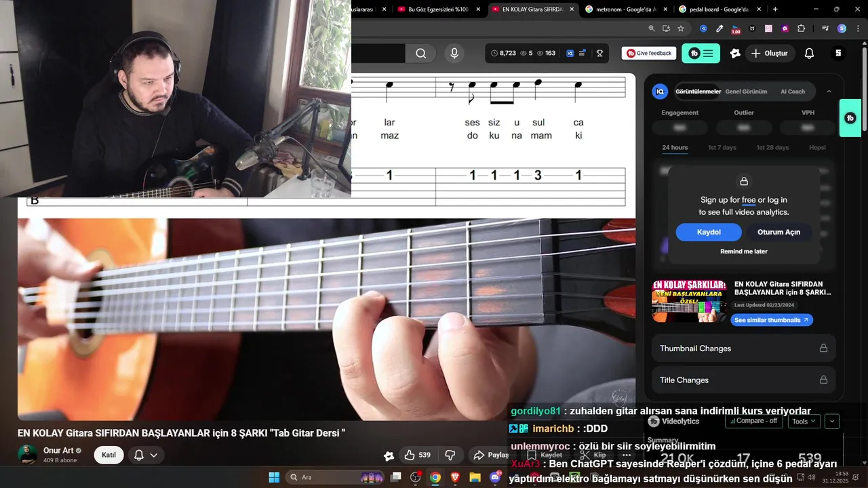Open the TubeBuddy green menu button
The height and width of the screenshot is (488, 868).
pyautogui.click(x=701, y=54)
